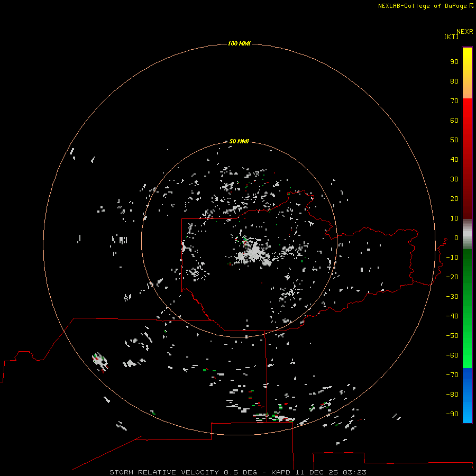This screenshot has height=476, width=476.
Task: Click the 80 value on velocity scale
Action: 454,81
